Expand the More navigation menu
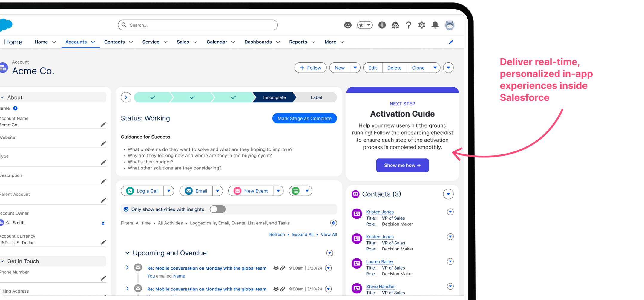 pyautogui.click(x=335, y=42)
